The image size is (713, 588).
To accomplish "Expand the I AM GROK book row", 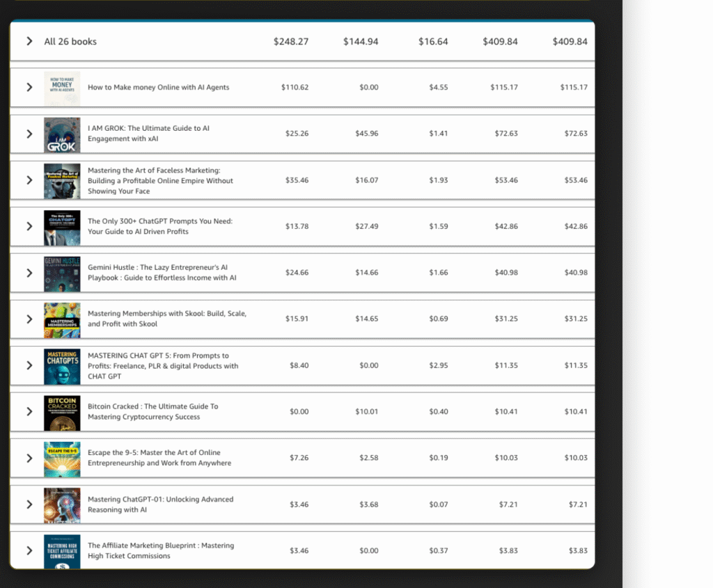I will coord(29,134).
